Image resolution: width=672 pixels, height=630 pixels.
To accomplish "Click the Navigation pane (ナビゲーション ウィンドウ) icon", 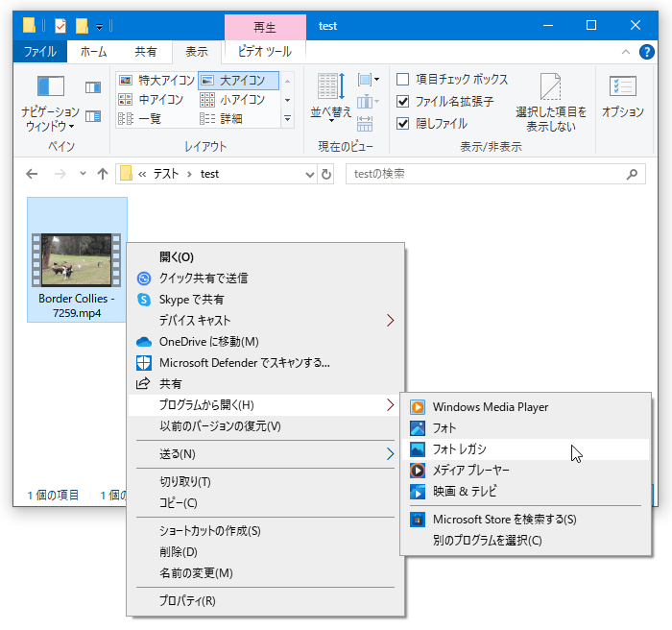I will pos(50,86).
